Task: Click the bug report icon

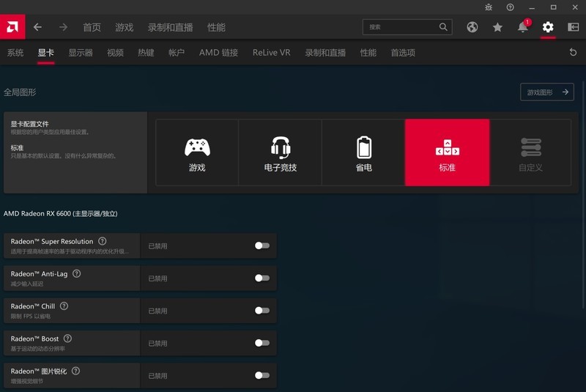Action: 489,7
